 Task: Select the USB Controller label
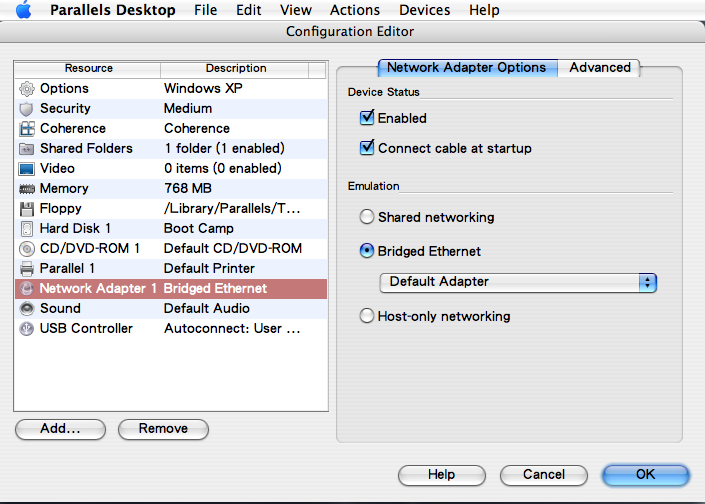click(x=86, y=329)
